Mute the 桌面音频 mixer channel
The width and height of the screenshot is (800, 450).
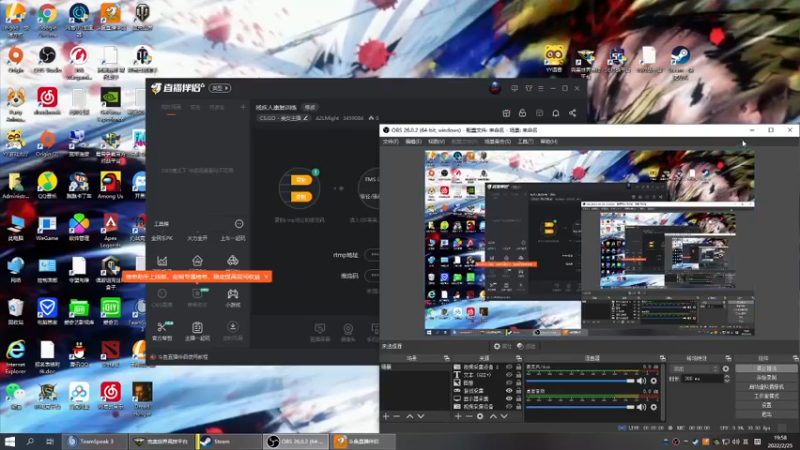[641, 407]
